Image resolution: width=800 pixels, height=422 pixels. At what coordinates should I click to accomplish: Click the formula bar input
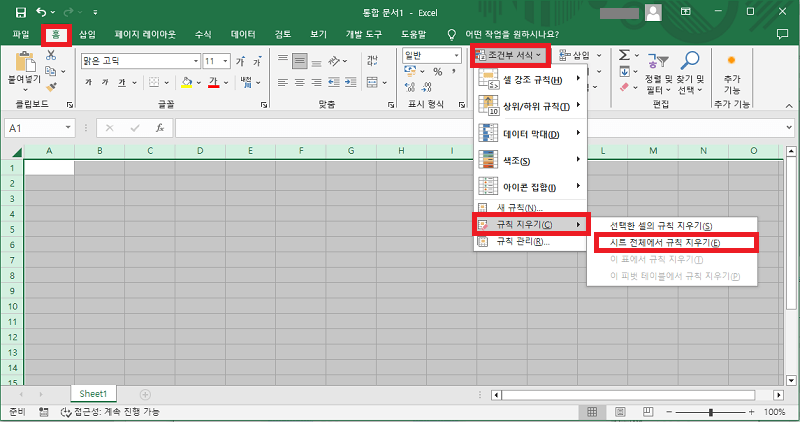coord(480,128)
